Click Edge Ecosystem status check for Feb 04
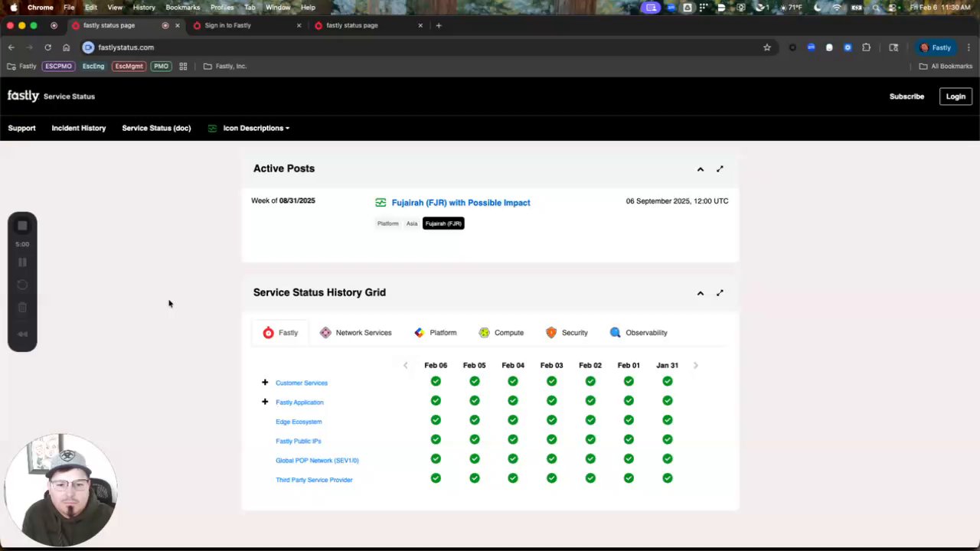Screen dimensions: 980x551 click(x=513, y=420)
